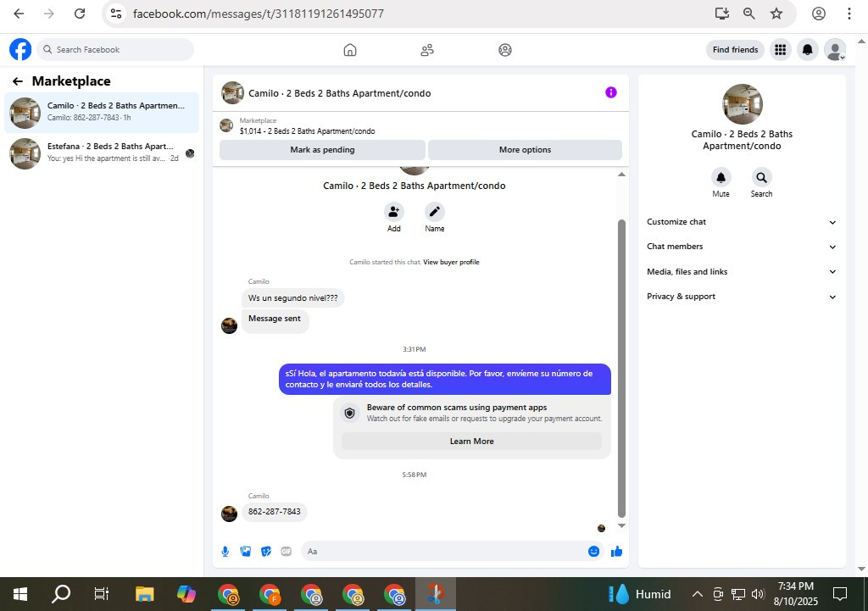This screenshot has height=611, width=868.
Task: Click the browser reload icon
Action: pos(80,14)
